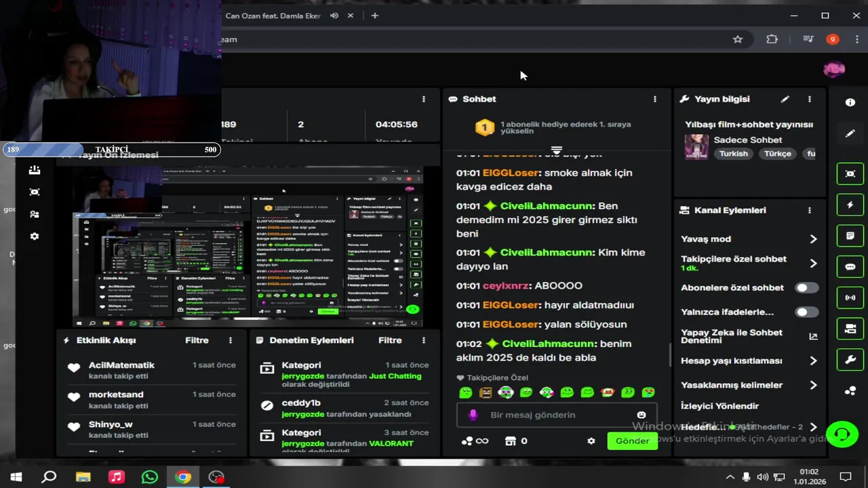Open the settings gear in left sidebar
Viewport: 868px width, 488px height.
pos(35,237)
